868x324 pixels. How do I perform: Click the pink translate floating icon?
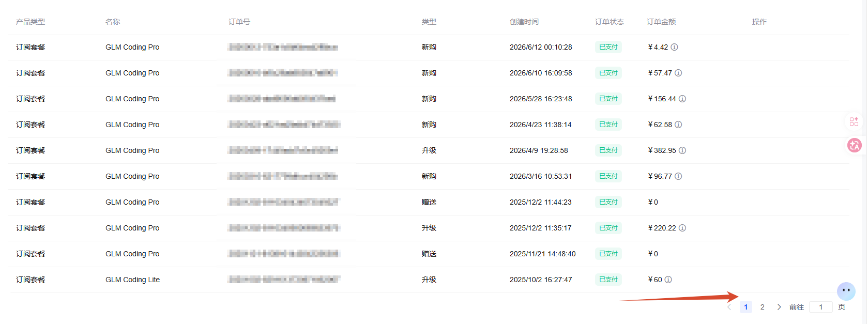coord(855,145)
